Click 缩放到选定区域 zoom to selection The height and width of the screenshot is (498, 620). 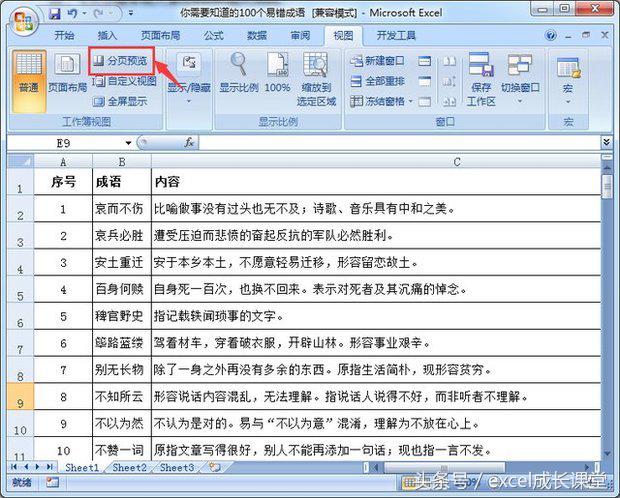pos(316,79)
